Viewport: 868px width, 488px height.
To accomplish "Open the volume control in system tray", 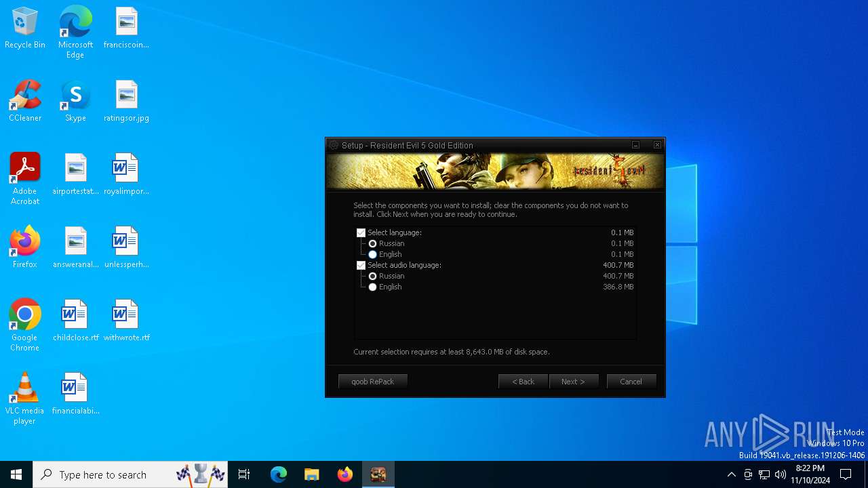I will pyautogui.click(x=780, y=474).
